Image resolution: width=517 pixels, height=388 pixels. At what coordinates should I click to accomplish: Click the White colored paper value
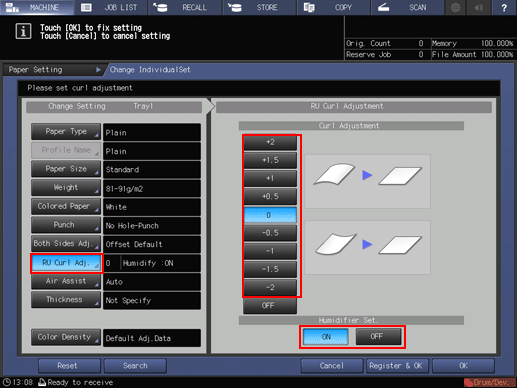tap(152, 207)
